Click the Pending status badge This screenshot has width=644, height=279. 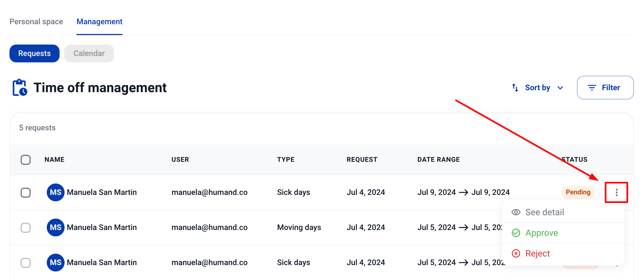[578, 192]
